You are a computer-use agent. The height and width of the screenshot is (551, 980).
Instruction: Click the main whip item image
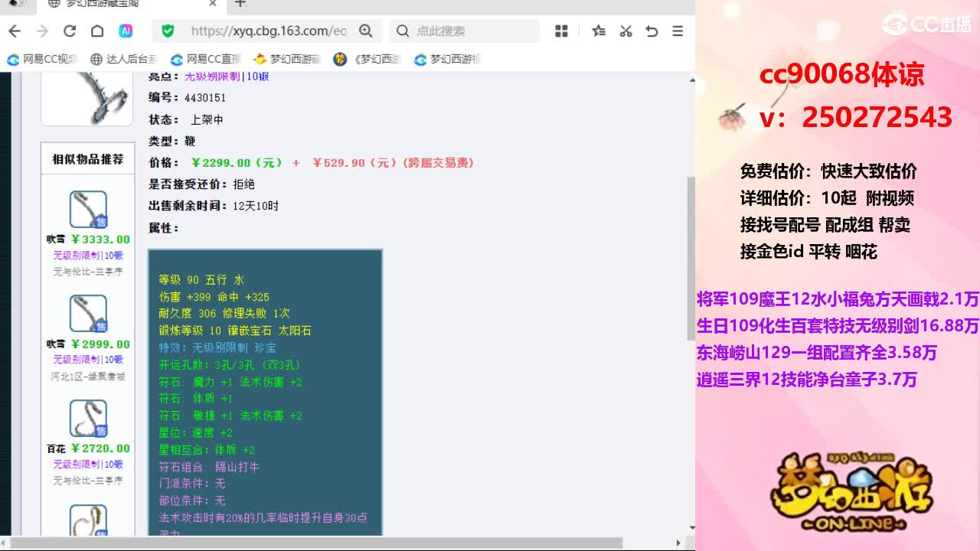pos(87,98)
